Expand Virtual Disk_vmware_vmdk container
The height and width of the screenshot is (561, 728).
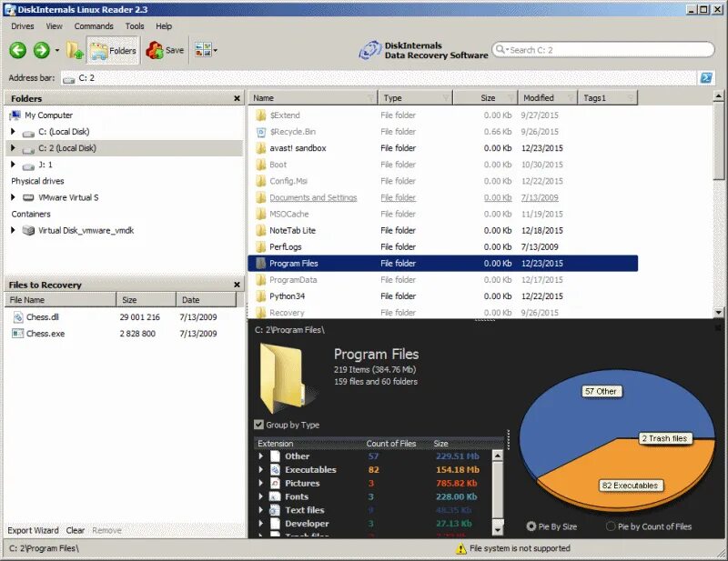coord(13,230)
